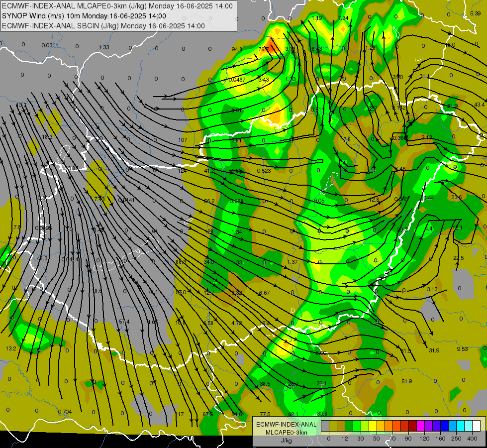Click the map value '78.1'
This screenshot has height=448, width=487.
pos(153,292)
